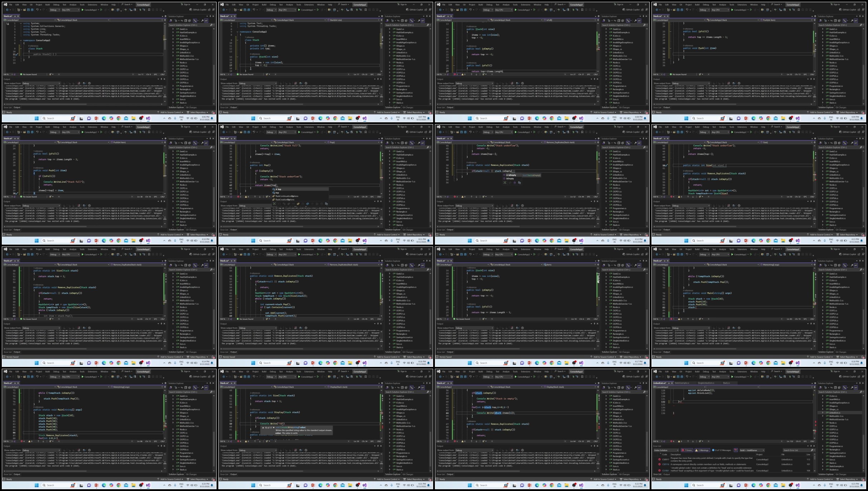
Task: Open the member dropdown showing Pop()
Action: tap(354, 142)
